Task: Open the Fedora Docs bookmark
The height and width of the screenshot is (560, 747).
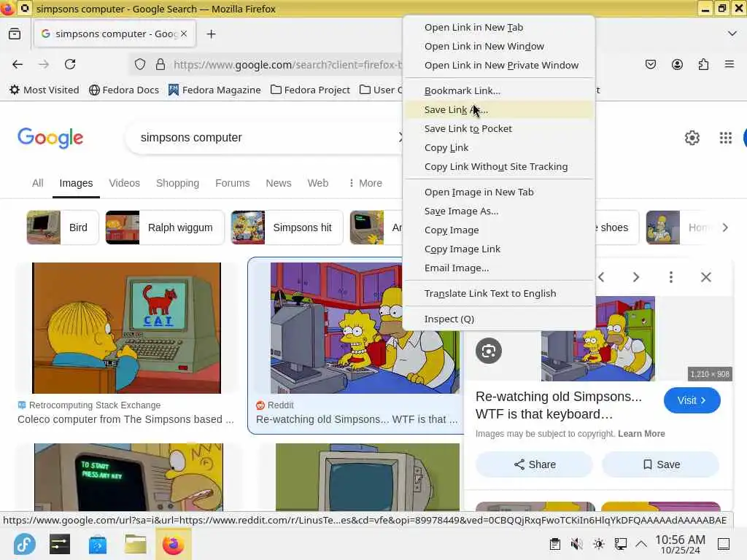Action: pyautogui.click(x=124, y=90)
